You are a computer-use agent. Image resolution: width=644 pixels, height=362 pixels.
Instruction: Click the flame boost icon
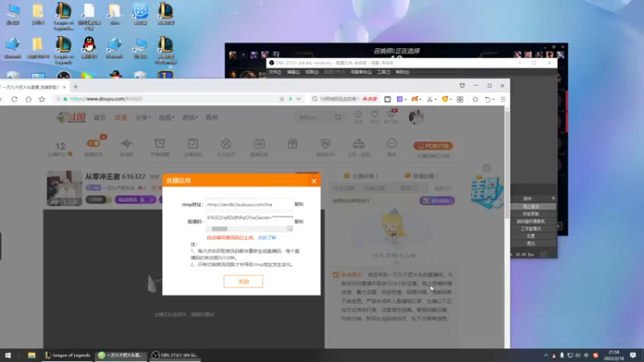click(226, 144)
